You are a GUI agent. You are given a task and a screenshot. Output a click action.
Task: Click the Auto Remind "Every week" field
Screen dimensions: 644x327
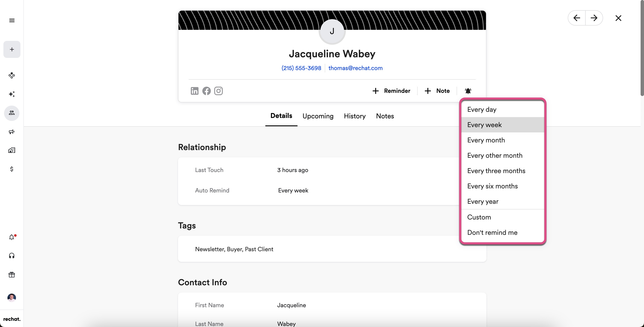[x=293, y=191]
